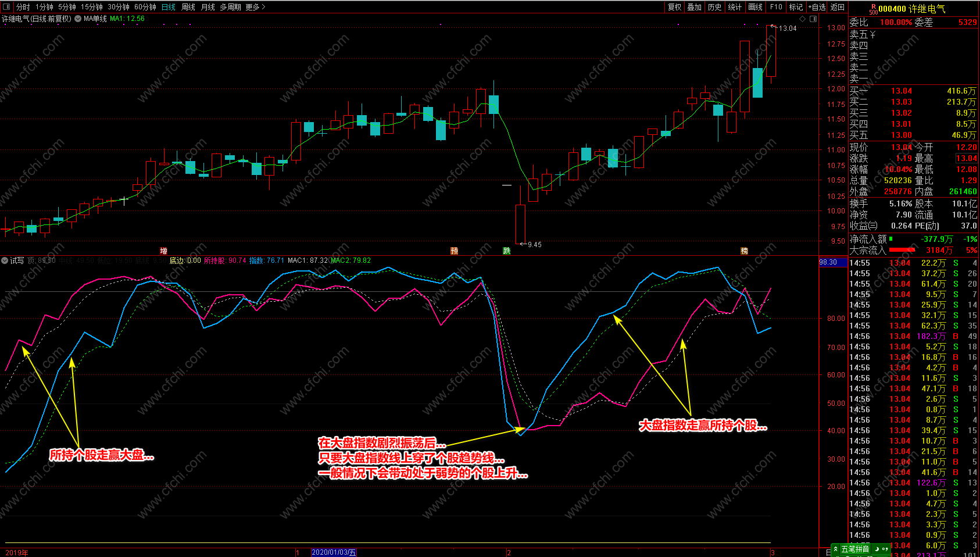This screenshot has width=980, height=557.
Task: Switch chart to 分时 view
Action: coord(23,7)
